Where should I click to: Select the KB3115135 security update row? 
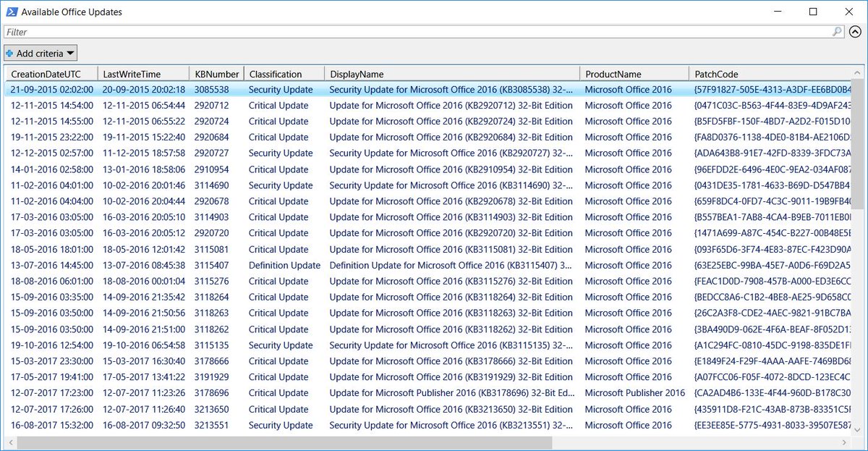(428, 345)
